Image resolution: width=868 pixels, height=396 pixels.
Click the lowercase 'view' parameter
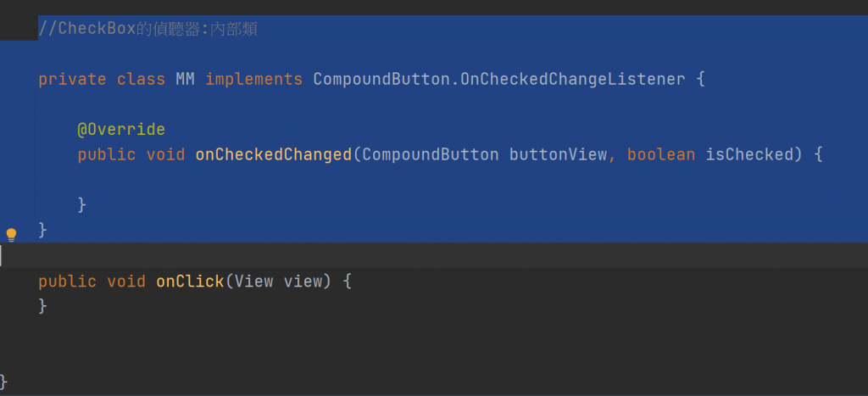point(303,281)
